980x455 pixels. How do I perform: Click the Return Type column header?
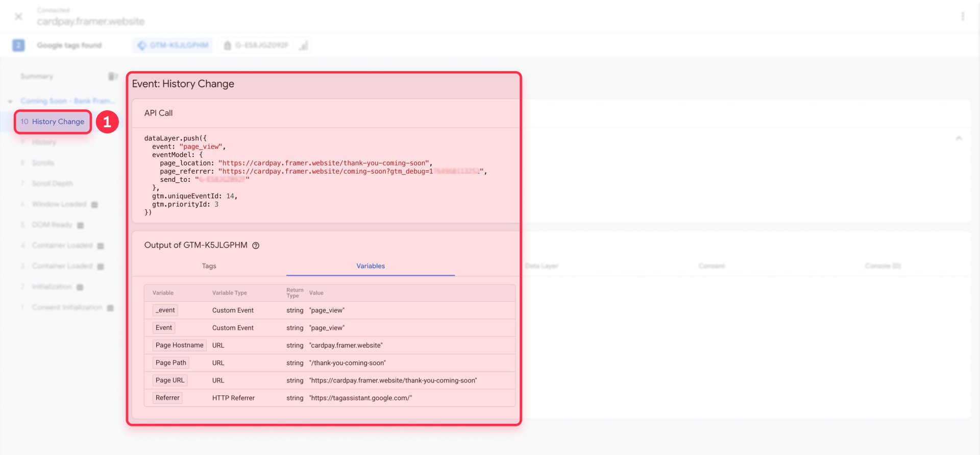pyautogui.click(x=295, y=293)
